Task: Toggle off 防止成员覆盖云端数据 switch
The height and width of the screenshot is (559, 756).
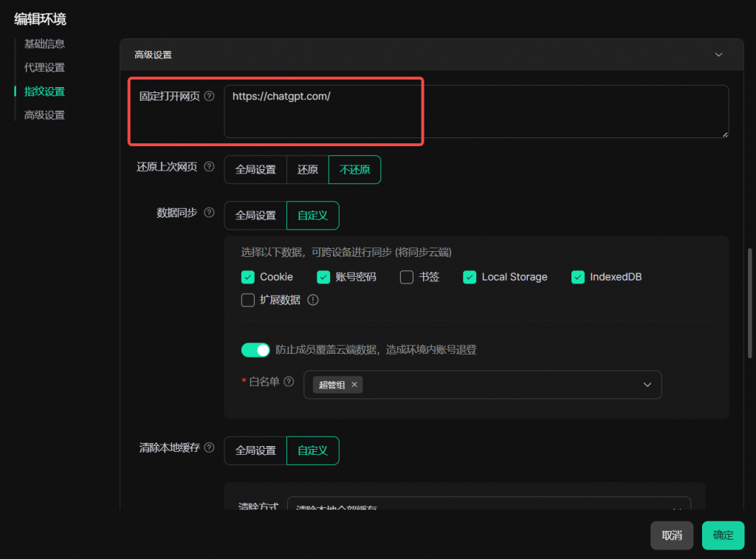Action: [x=255, y=350]
